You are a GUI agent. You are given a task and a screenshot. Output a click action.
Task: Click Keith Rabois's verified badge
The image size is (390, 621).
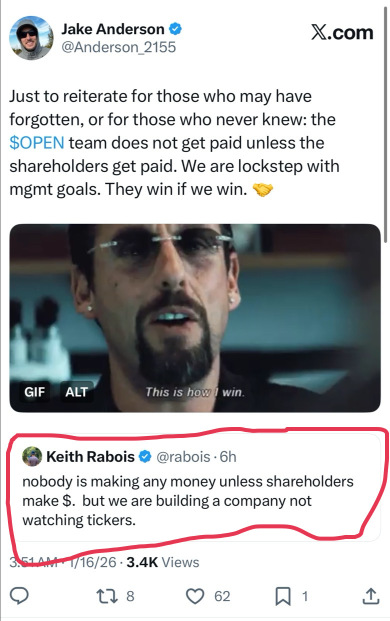[x=145, y=457]
